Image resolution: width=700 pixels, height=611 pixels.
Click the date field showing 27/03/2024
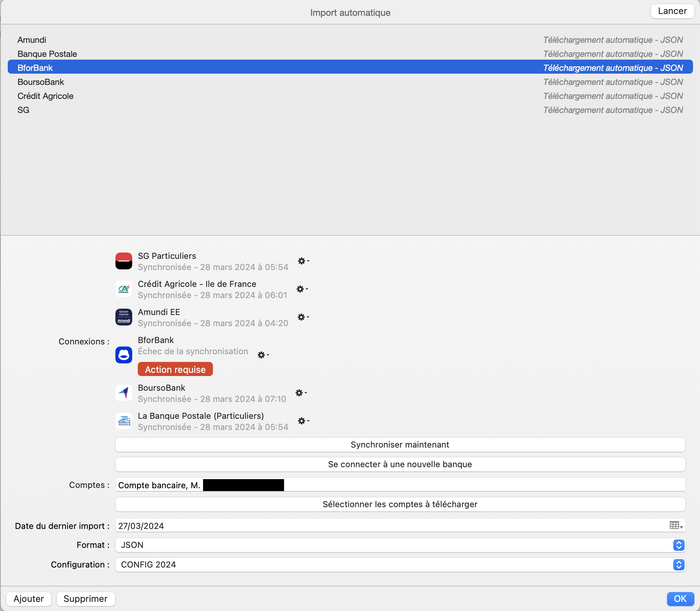pyautogui.click(x=400, y=525)
